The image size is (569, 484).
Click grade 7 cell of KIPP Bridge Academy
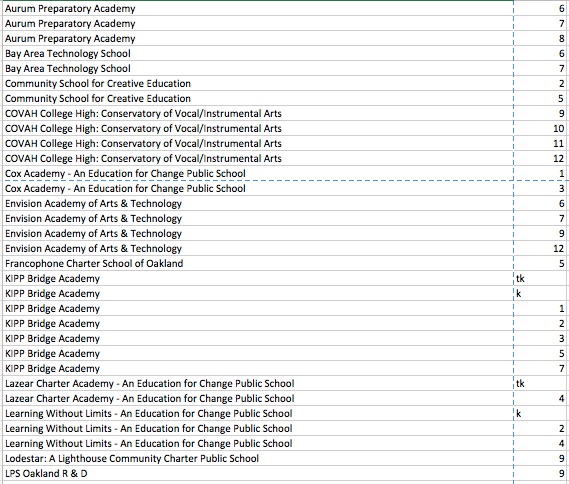pyautogui.click(x=541, y=368)
